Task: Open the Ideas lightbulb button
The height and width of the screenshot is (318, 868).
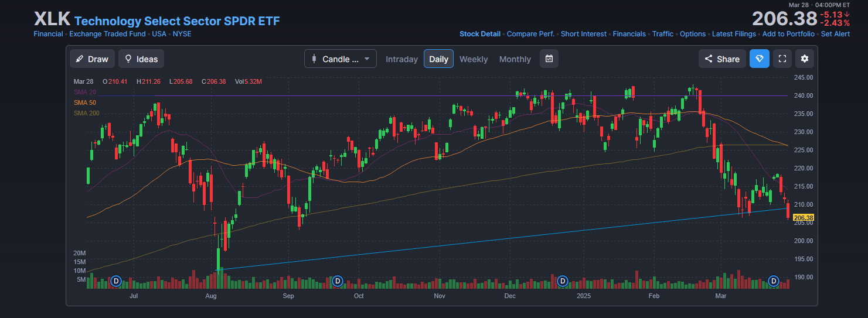Action: tap(141, 59)
